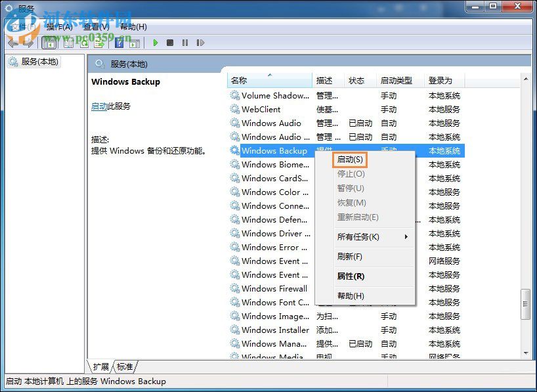Image resolution: width=537 pixels, height=392 pixels.
Task: Click the Start Service play icon
Action: 156,43
